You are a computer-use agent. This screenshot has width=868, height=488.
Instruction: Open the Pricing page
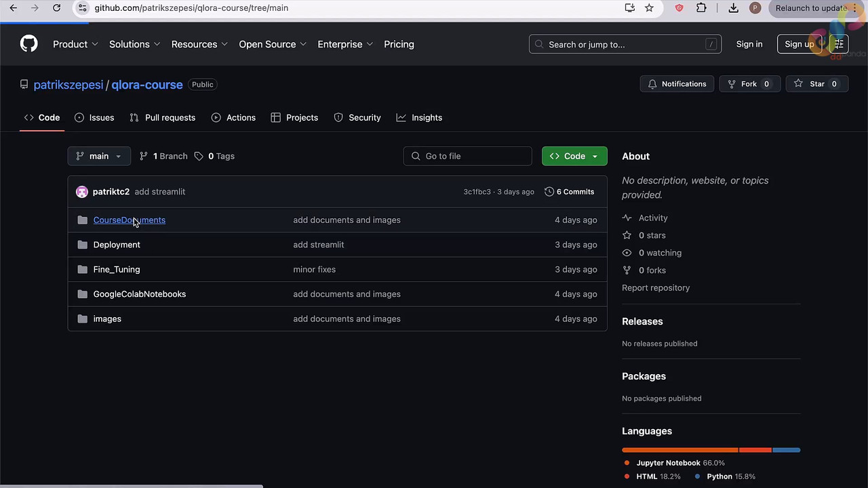399,44
